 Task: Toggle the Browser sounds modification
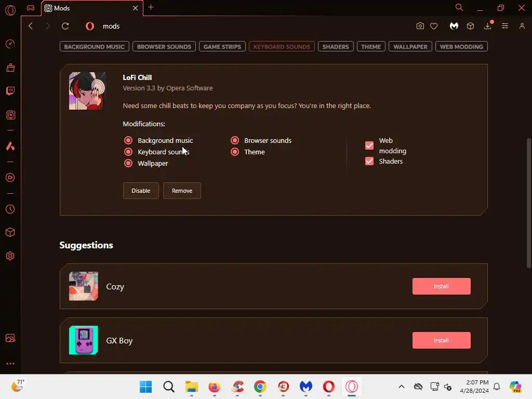[235, 140]
